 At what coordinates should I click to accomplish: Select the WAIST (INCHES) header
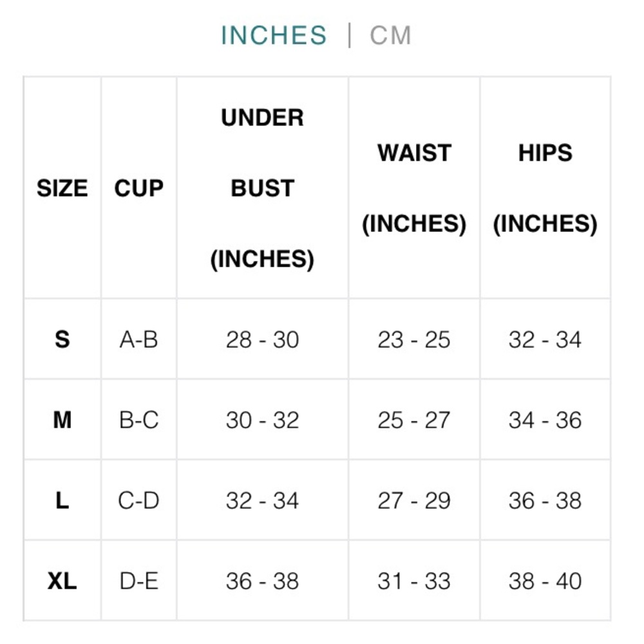(x=414, y=188)
